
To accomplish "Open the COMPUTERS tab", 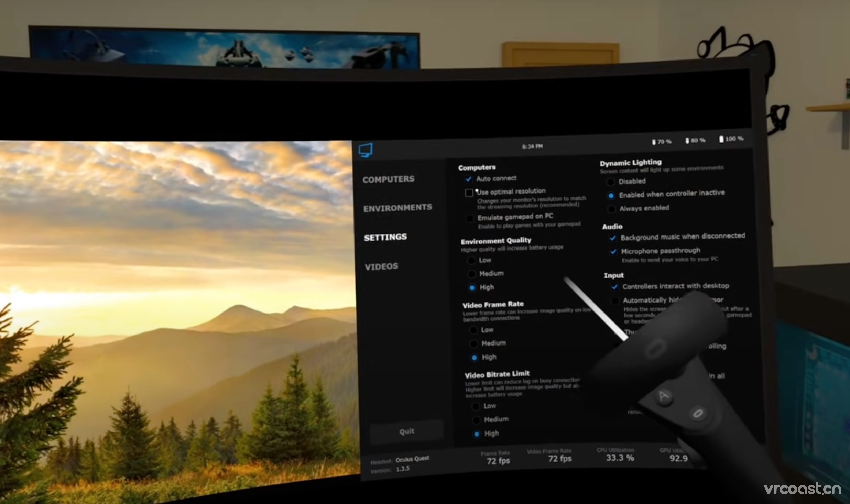I will [389, 179].
